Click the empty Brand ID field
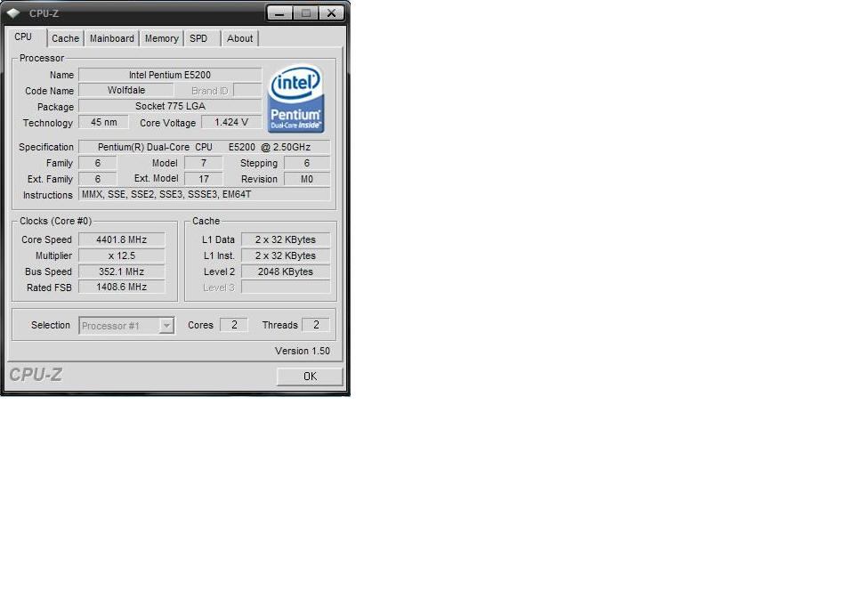849x616 pixels. click(248, 91)
